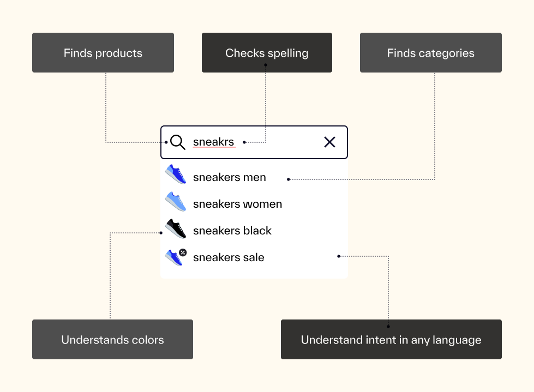This screenshot has height=392, width=534.
Task: Click the dot marker next to "sneakers men"
Action: tap(289, 179)
